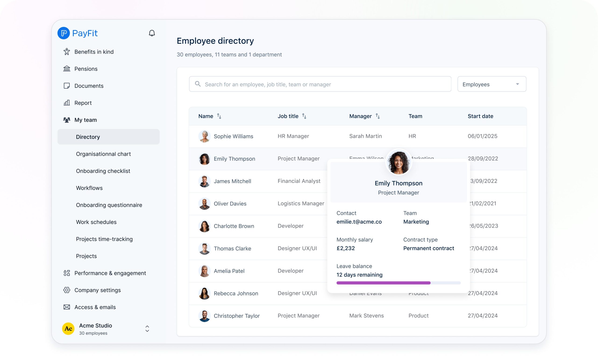Screen dimensions: 598x364
Task: Switch to Organisational chart view
Action: tap(103, 154)
